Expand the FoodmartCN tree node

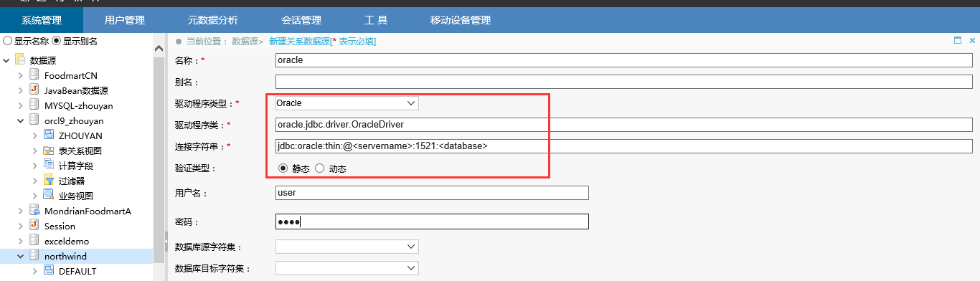coord(21,75)
